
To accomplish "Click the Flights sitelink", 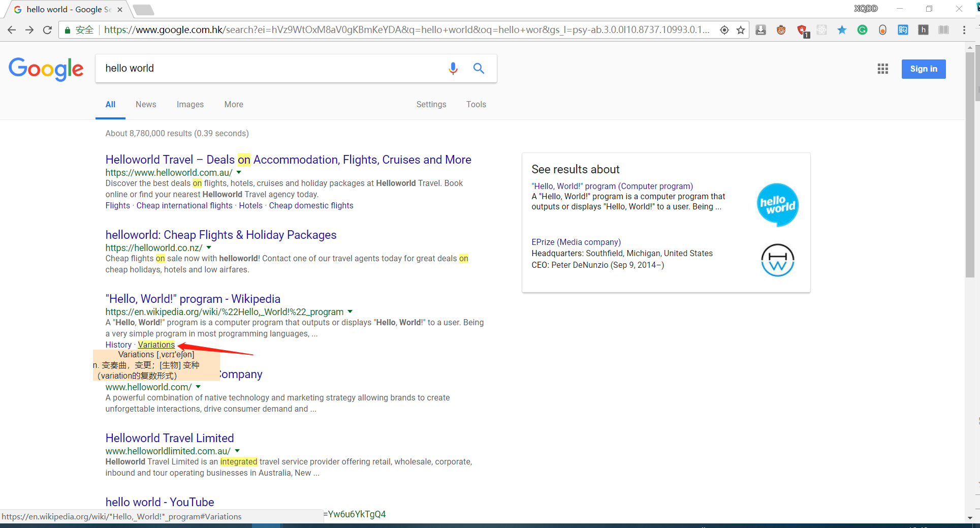I will point(117,205).
